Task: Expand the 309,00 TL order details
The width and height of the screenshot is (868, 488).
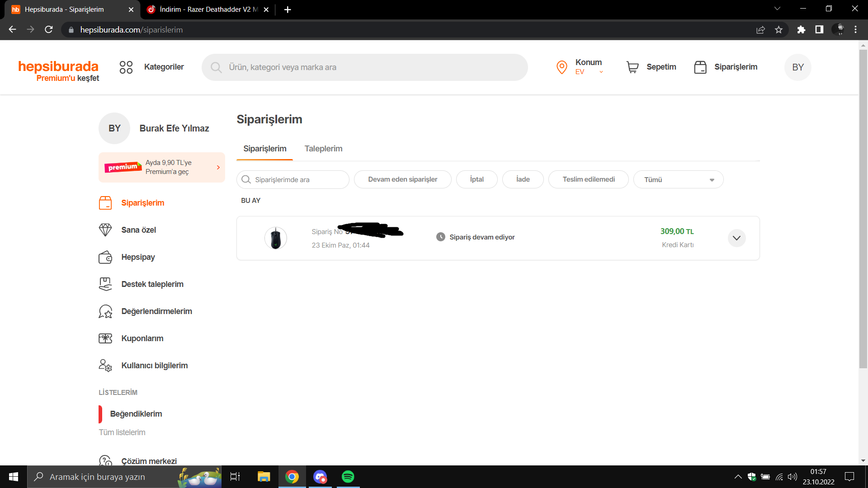Action: pos(736,238)
